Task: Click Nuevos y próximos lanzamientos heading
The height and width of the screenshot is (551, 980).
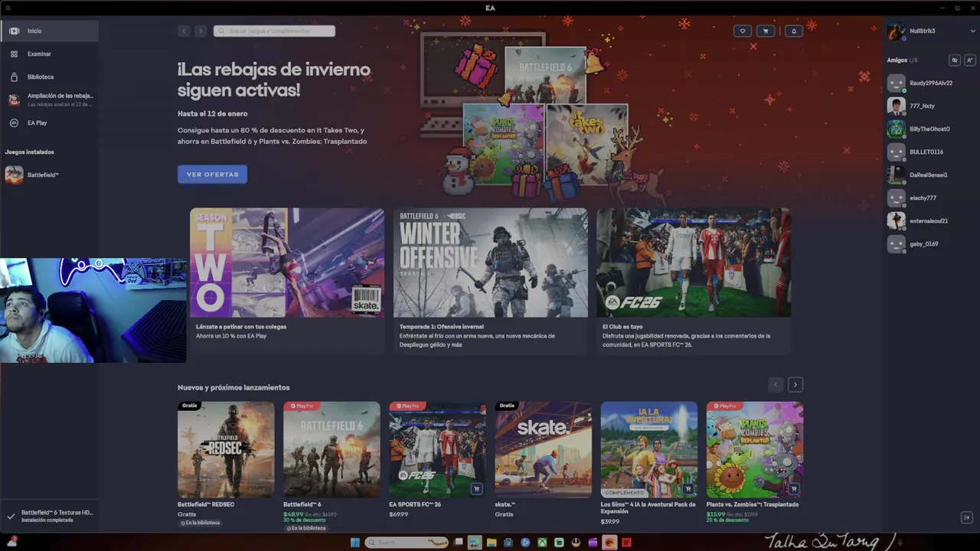Action: click(234, 387)
